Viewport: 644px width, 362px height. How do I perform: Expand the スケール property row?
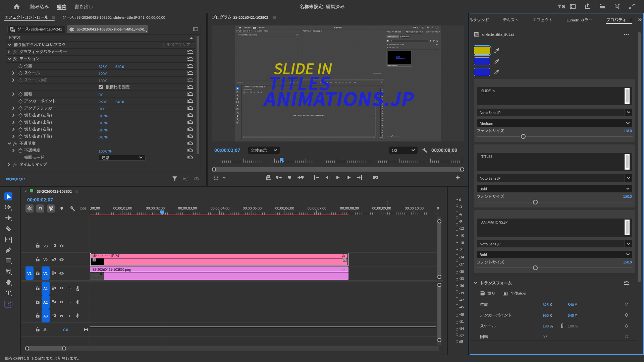13,73
